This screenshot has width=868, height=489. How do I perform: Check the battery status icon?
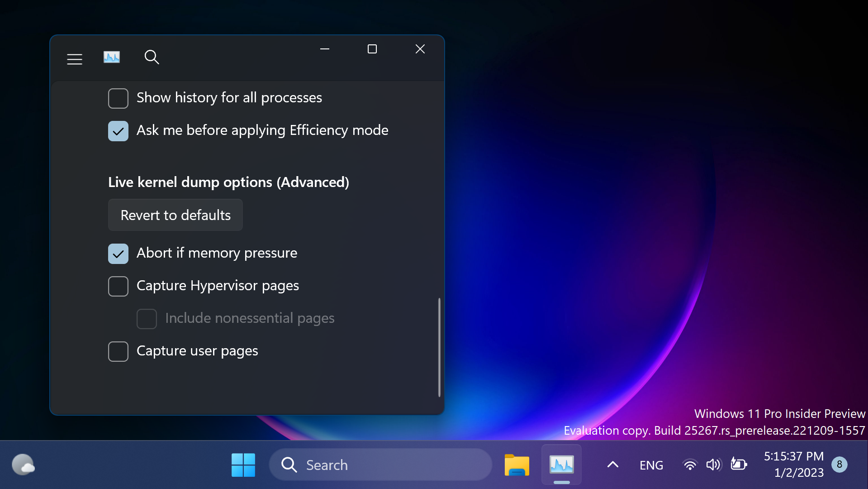tap(739, 465)
